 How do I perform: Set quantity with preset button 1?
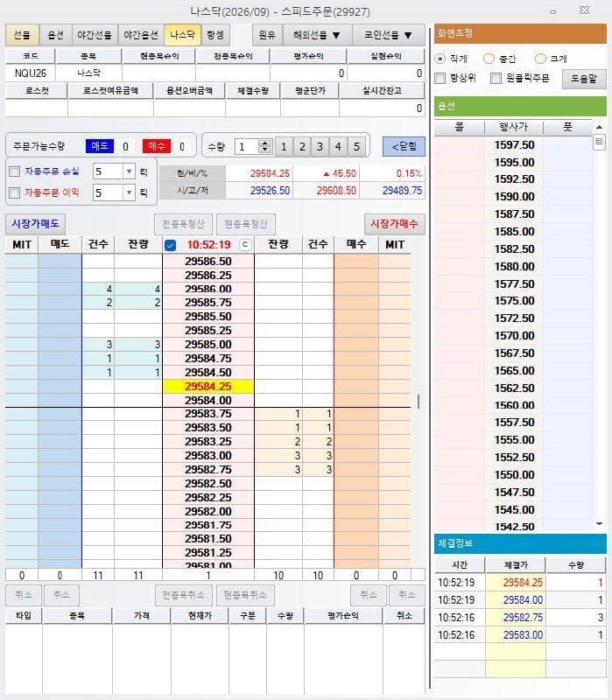pyautogui.click(x=284, y=146)
